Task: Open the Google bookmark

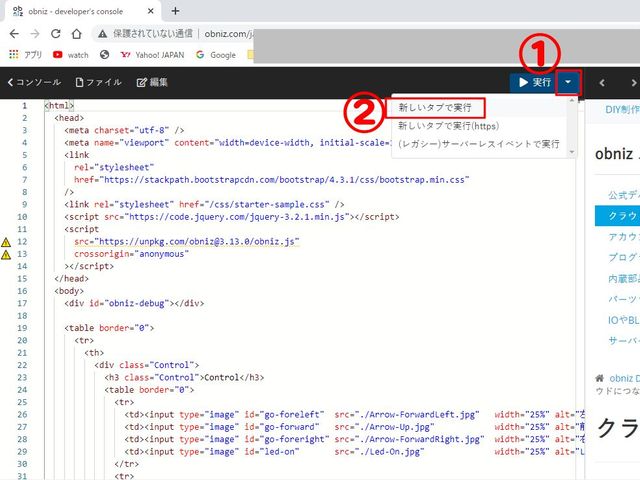Action: pos(215,55)
